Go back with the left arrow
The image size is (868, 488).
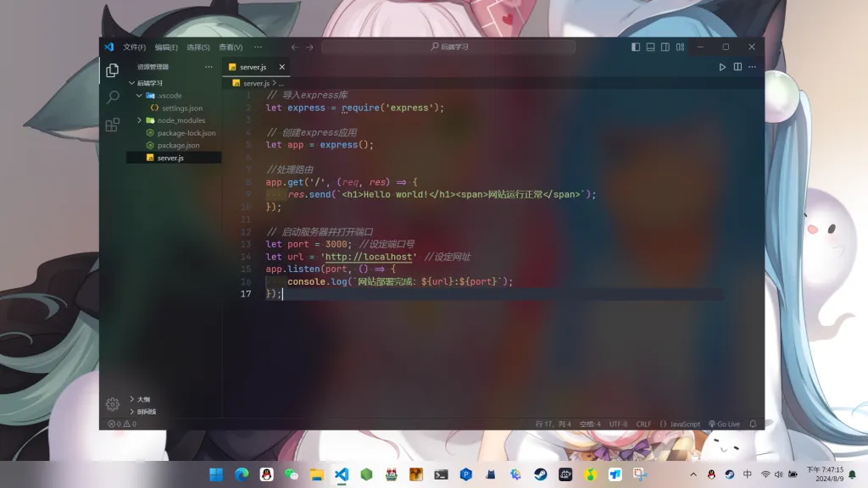295,47
